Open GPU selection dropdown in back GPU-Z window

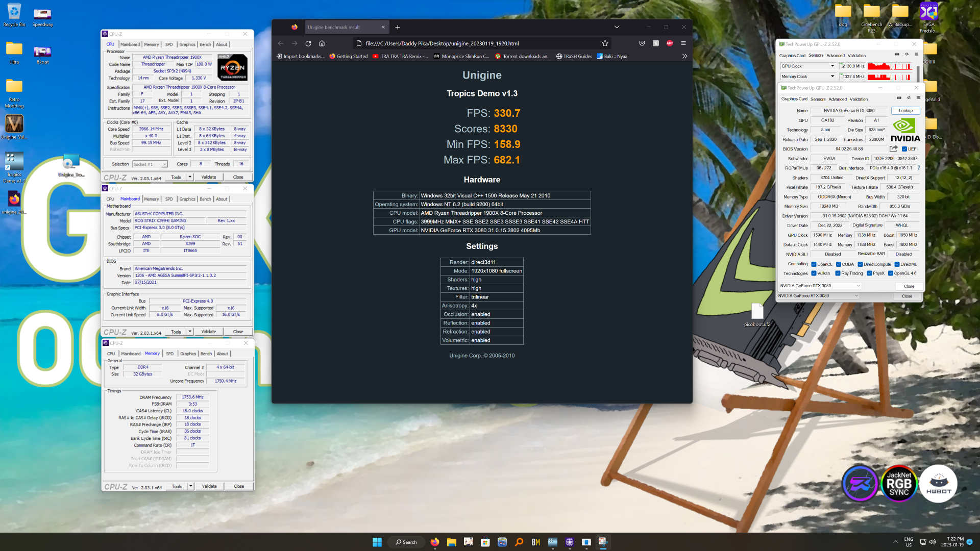pyautogui.click(x=818, y=296)
